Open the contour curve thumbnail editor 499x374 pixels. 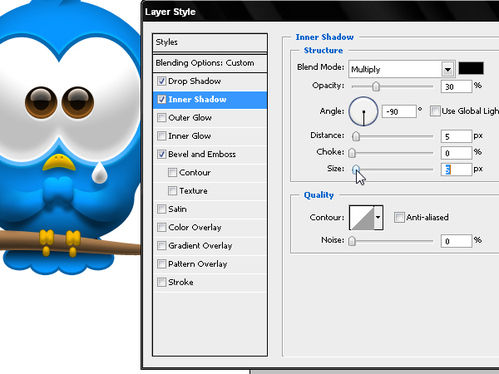pos(362,217)
